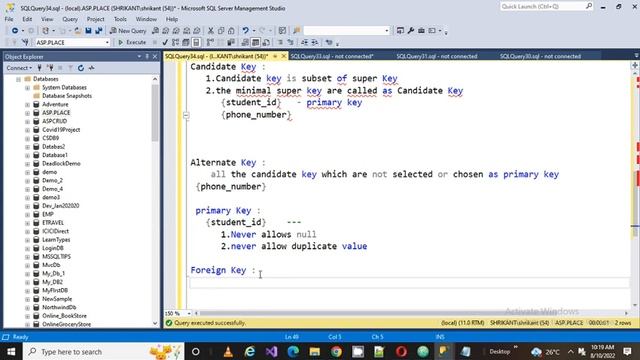Open the Tools menu
Screen dimensions: 640x360
tap(120, 19)
